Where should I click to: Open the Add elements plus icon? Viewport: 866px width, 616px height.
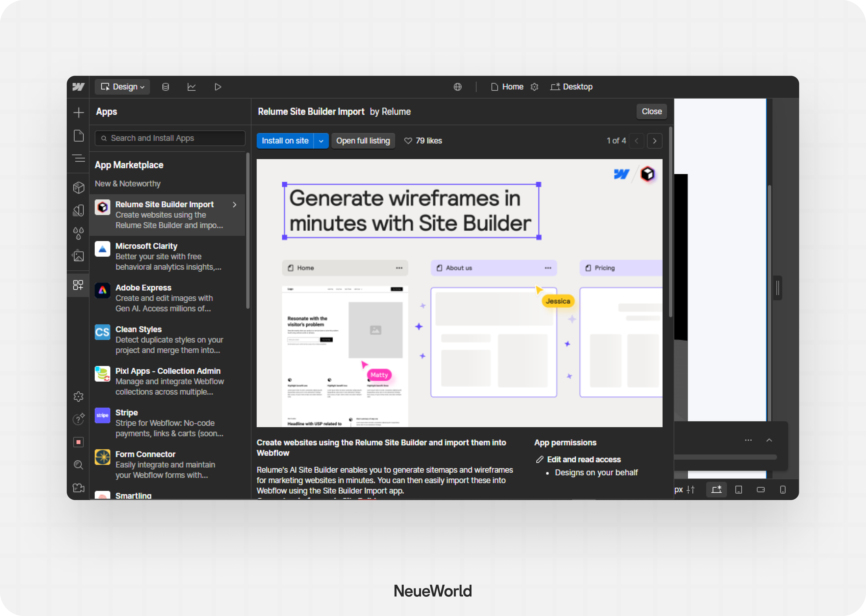(78, 112)
